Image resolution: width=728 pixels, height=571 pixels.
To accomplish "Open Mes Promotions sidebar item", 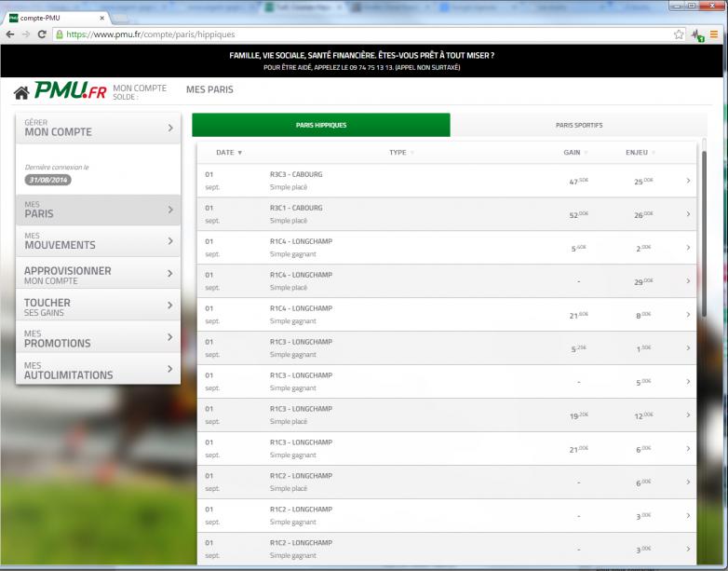I will [x=98, y=337].
